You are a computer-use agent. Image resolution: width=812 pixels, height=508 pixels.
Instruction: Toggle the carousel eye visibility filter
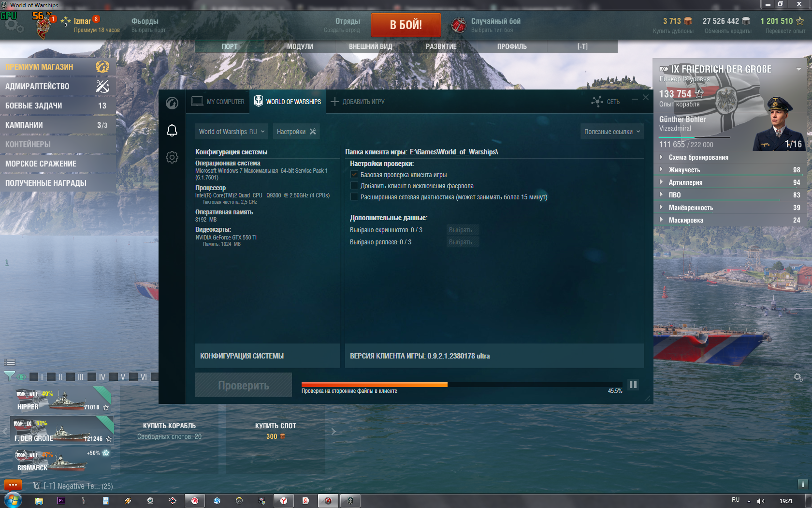[21, 377]
